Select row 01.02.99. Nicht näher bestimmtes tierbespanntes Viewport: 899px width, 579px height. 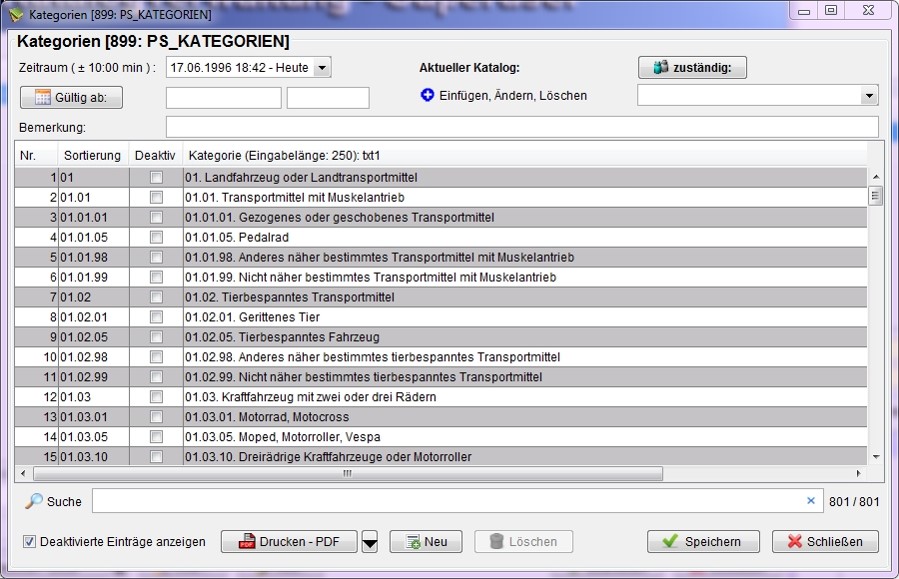click(x=440, y=377)
